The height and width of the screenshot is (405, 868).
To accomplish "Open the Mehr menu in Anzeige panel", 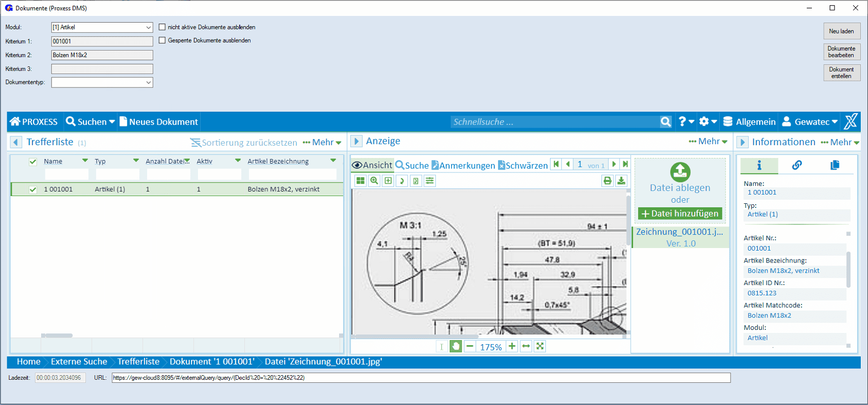I will (708, 141).
